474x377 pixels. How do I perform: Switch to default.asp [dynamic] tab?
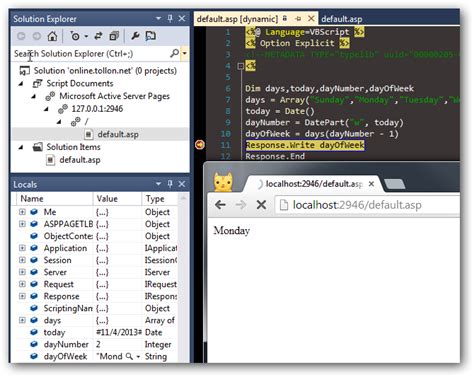click(237, 19)
